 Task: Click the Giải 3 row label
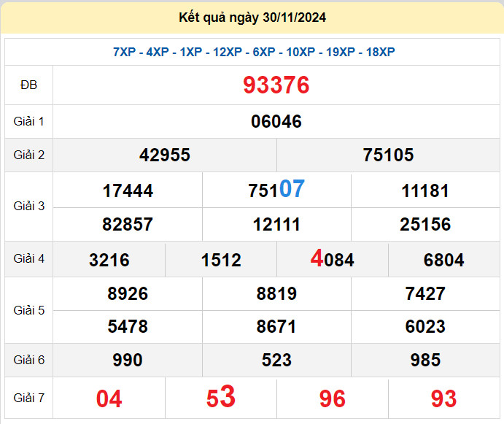tap(28, 207)
